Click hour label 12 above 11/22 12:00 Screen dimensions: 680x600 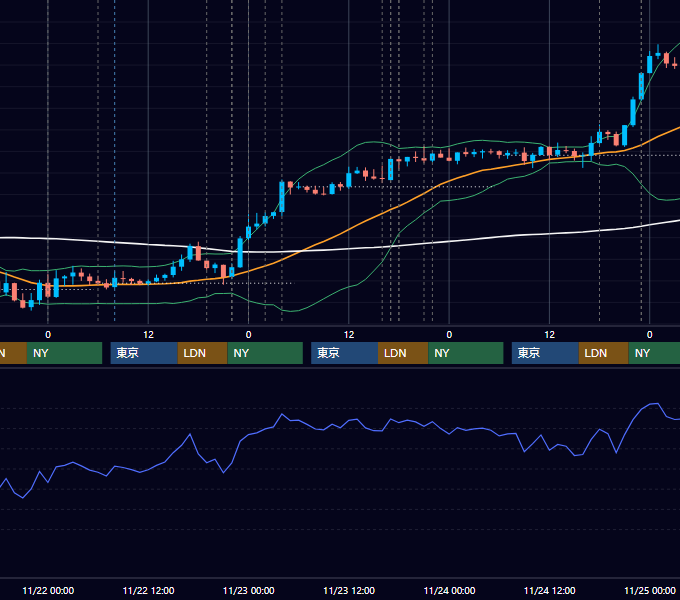[148, 335]
